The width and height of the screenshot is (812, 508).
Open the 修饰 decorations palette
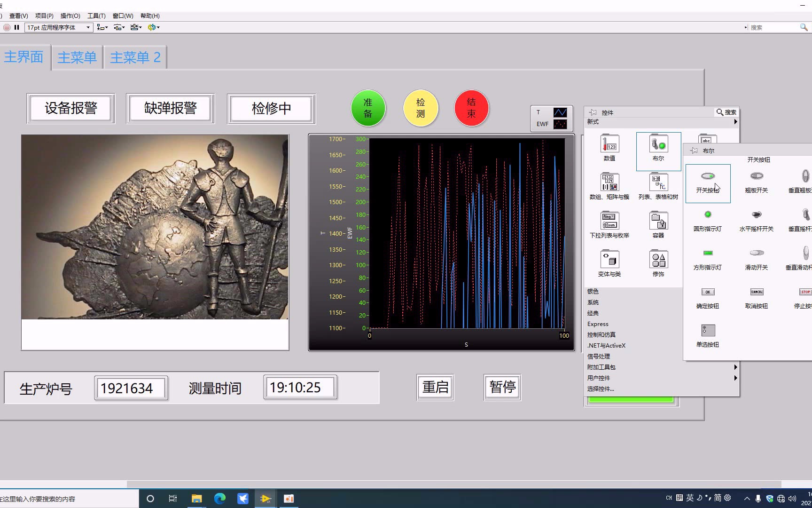pos(658,262)
